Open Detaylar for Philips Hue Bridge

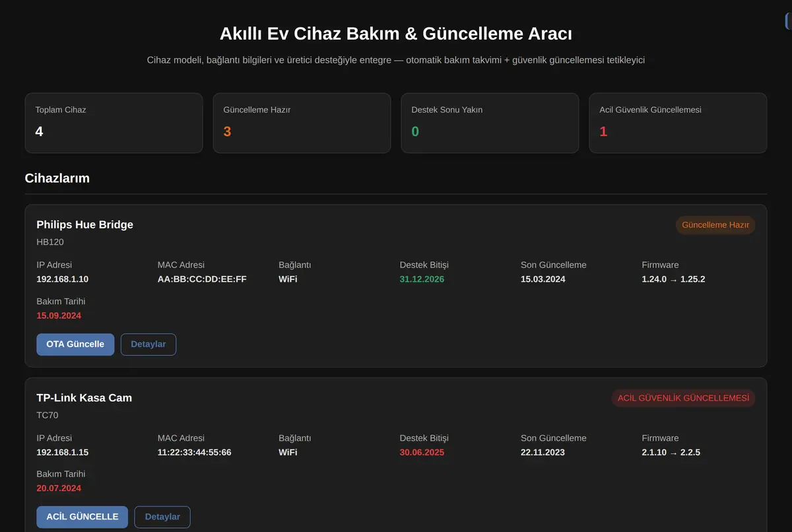(x=148, y=345)
